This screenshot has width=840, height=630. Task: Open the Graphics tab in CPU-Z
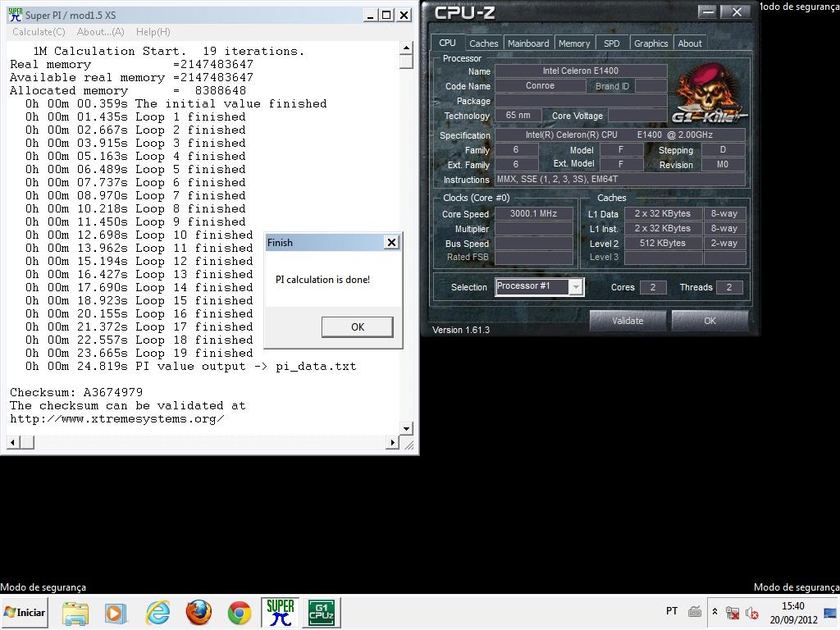point(651,43)
